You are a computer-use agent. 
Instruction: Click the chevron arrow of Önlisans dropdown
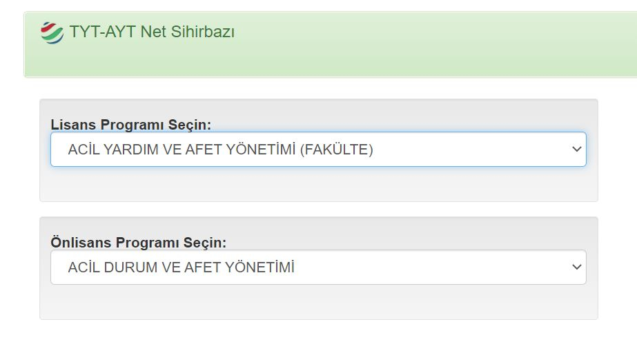click(577, 267)
